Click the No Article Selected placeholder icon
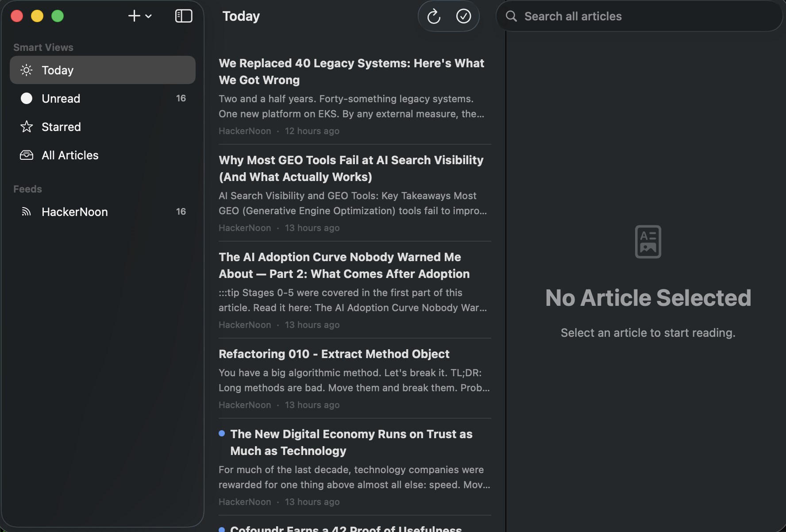 648,242
